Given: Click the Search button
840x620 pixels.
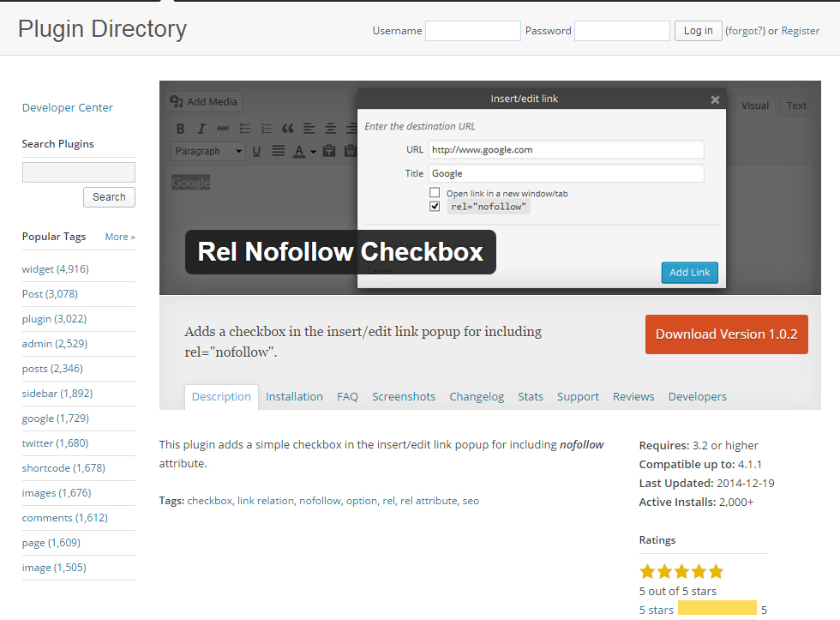Looking at the screenshot, I should [110, 197].
